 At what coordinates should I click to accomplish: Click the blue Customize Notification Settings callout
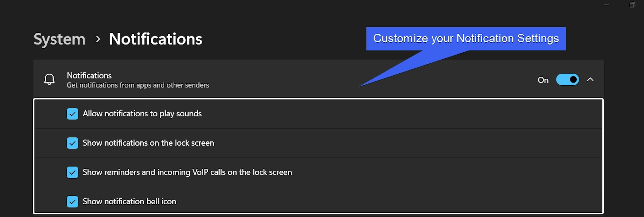pyautogui.click(x=466, y=39)
